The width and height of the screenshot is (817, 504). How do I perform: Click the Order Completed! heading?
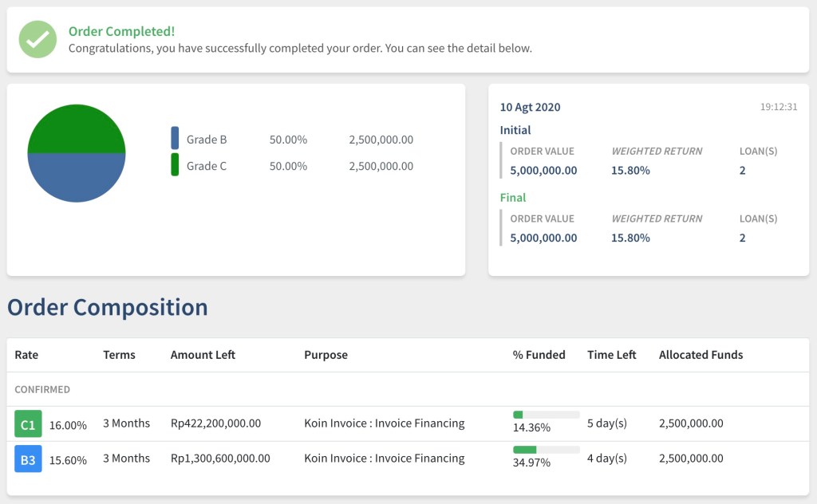click(x=121, y=31)
